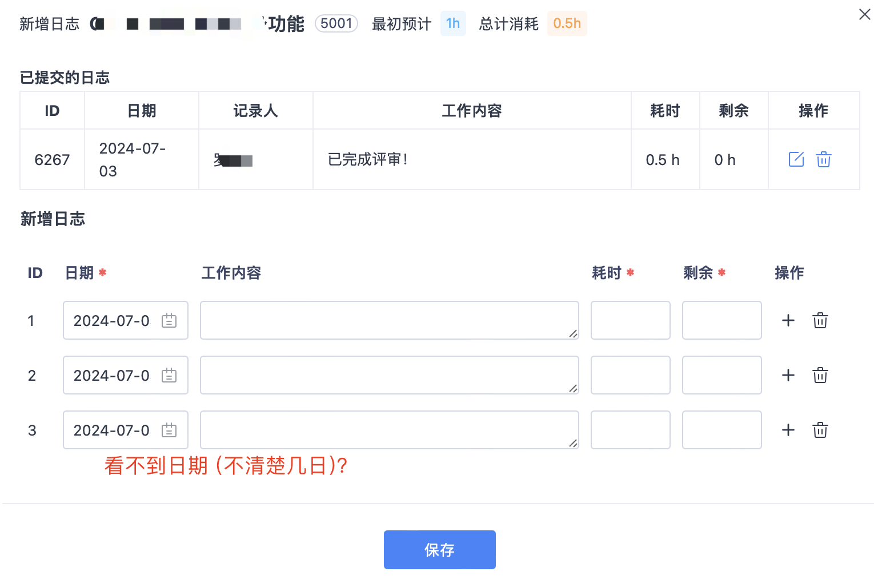Click the 保存 button
This screenshot has height=588, width=874.
439,550
